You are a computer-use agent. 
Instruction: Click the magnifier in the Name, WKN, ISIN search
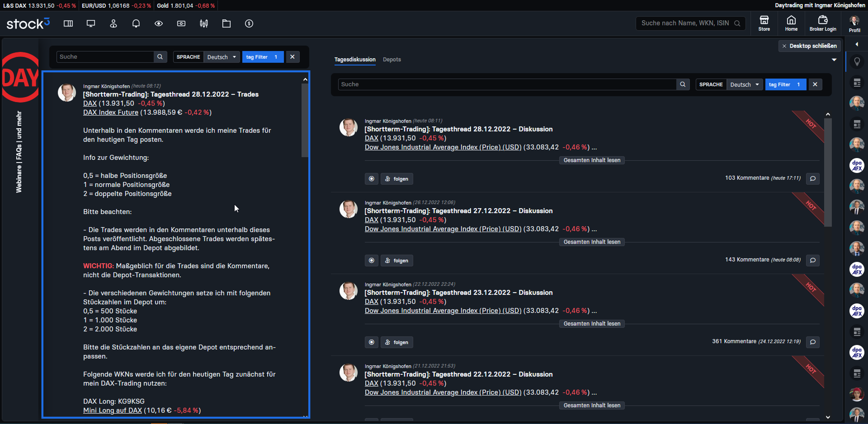click(737, 24)
